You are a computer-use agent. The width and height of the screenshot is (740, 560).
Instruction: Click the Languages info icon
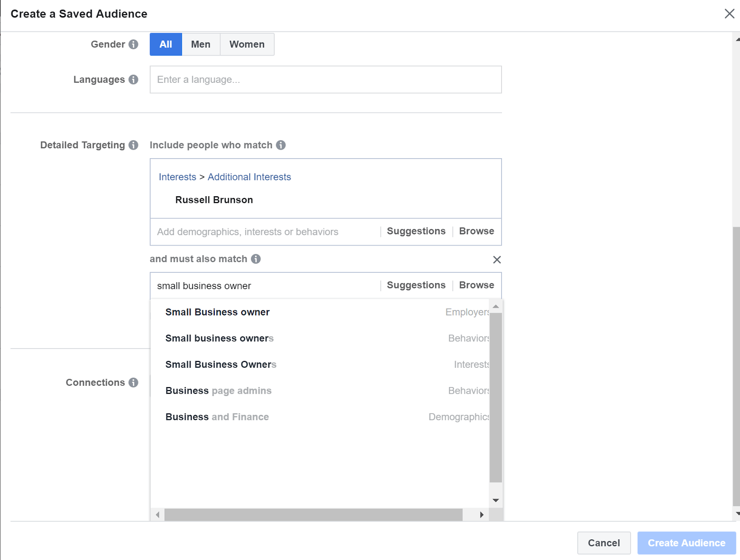click(133, 80)
